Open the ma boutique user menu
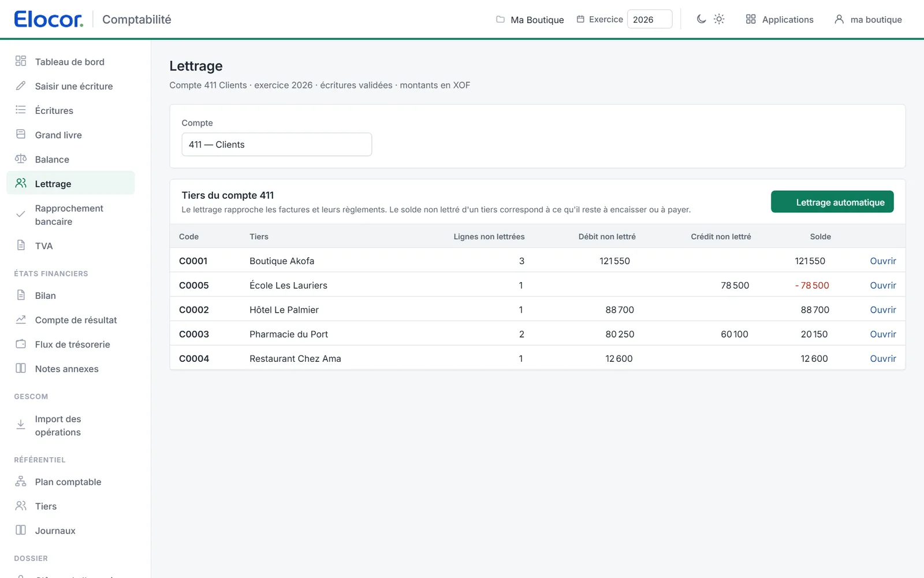 click(x=868, y=19)
